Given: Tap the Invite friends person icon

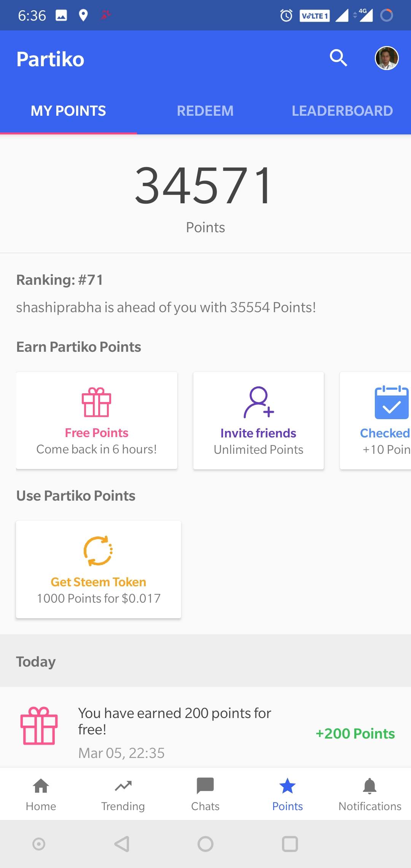Looking at the screenshot, I should [258, 402].
